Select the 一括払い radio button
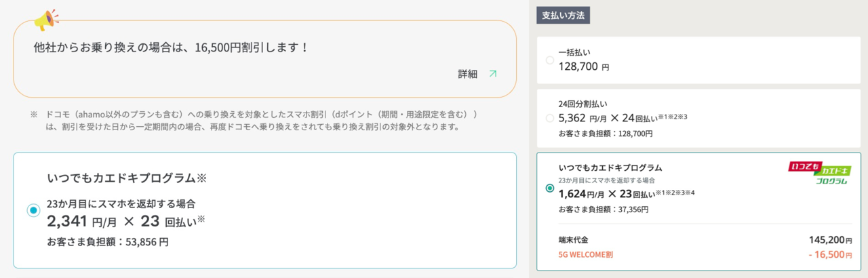The height and width of the screenshot is (278, 868). coord(550,60)
